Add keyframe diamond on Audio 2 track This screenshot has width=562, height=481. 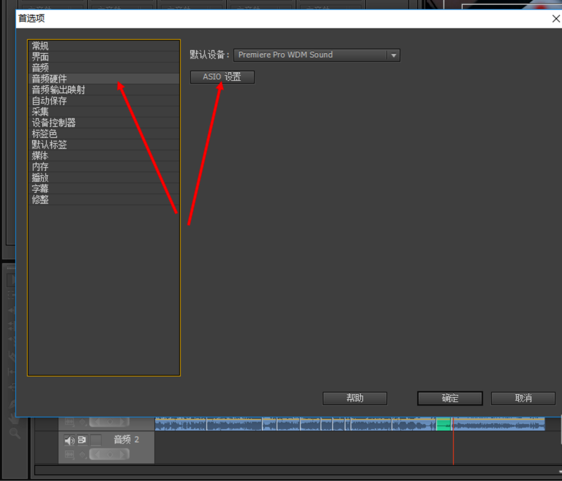coord(110,454)
